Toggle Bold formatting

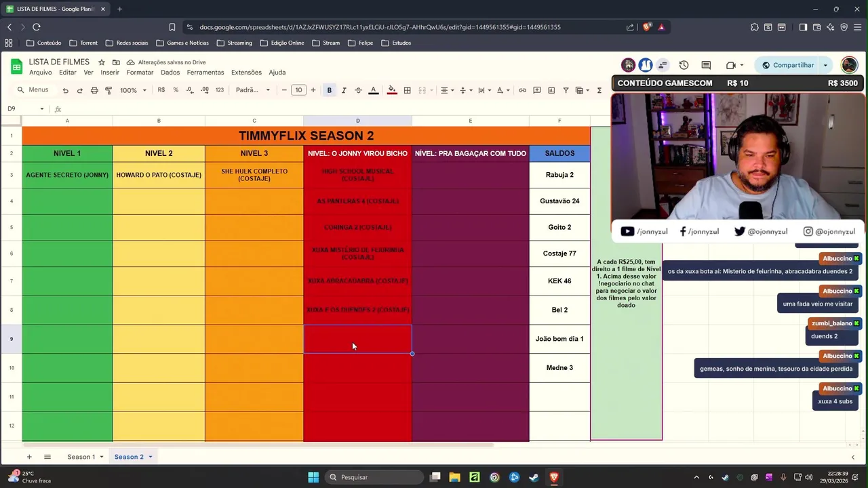click(330, 90)
